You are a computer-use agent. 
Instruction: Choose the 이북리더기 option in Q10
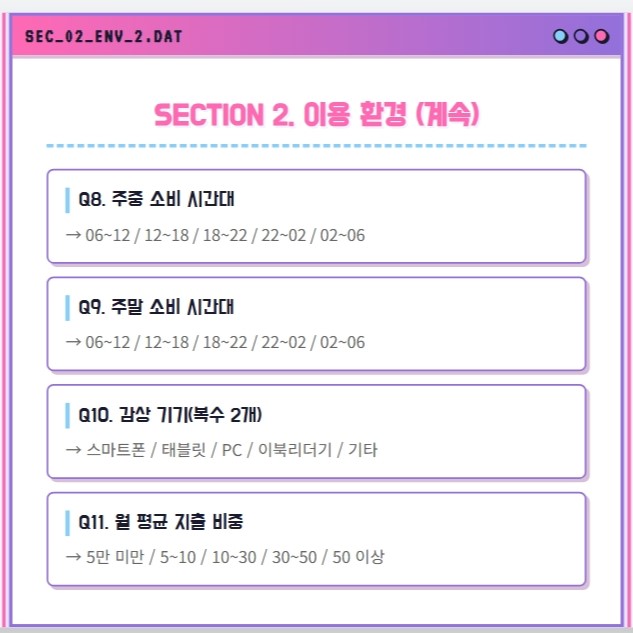[295, 450]
